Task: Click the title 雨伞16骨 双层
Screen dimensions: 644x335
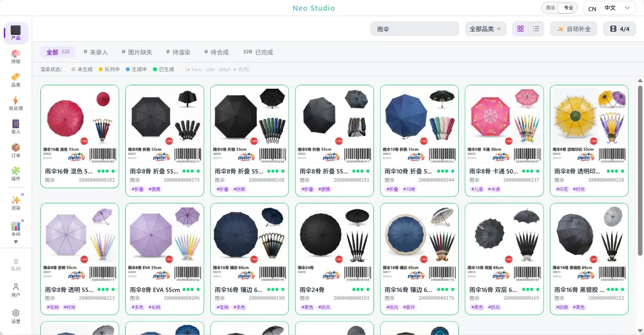Action: point(494,289)
